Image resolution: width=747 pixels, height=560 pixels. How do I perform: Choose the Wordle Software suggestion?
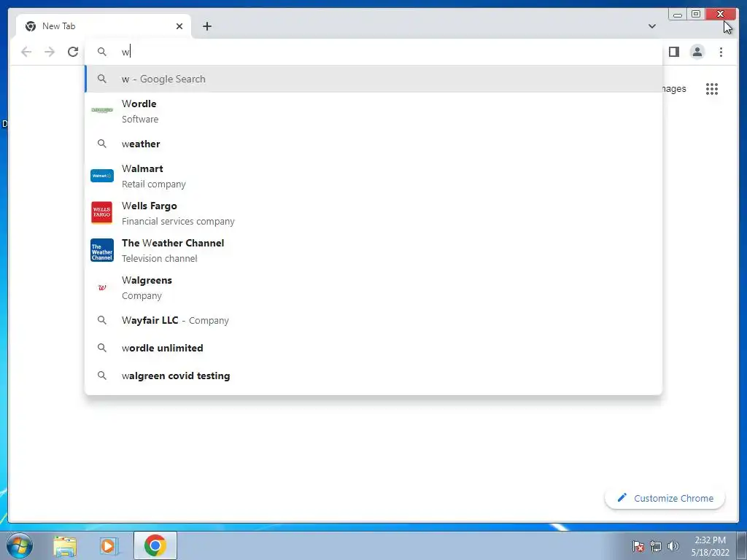(x=373, y=111)
